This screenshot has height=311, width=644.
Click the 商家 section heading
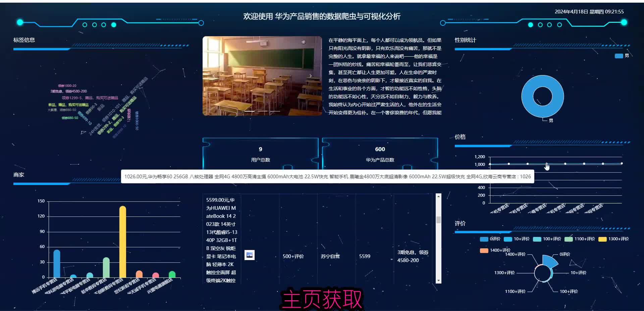19,175
